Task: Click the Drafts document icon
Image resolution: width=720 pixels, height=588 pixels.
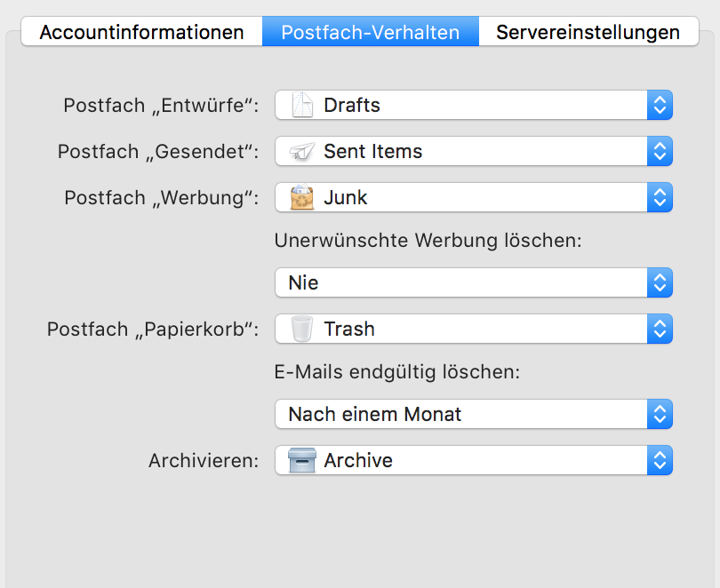Action: [303, 106]
